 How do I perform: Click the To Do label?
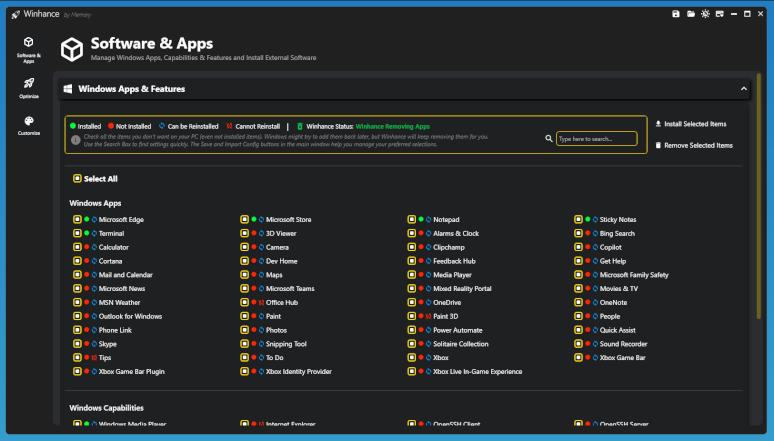point(274,358)
